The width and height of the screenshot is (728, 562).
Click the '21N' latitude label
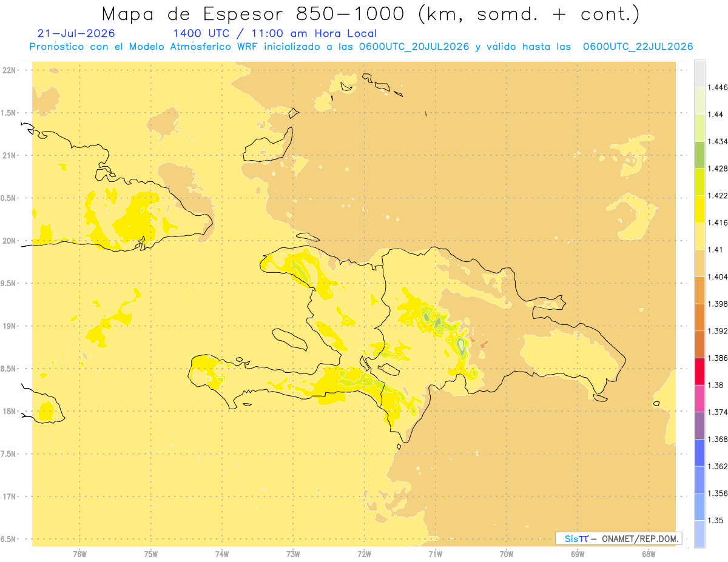tap(10, 156)
